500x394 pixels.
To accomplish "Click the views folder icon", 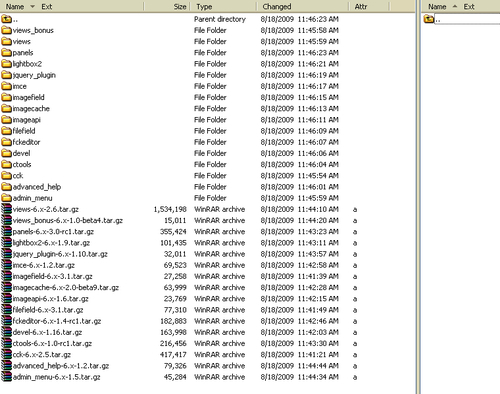I will [6, 42].
